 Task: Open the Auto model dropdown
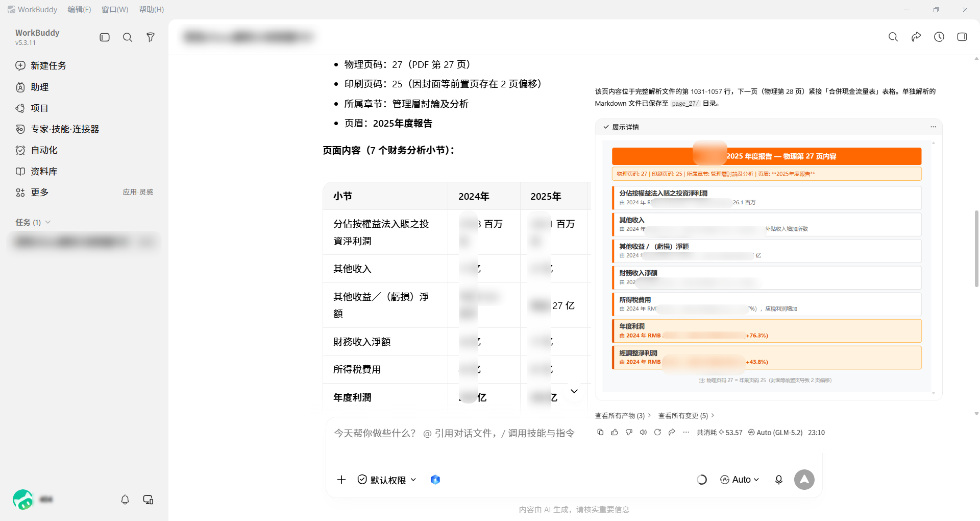tap(740, 480)
